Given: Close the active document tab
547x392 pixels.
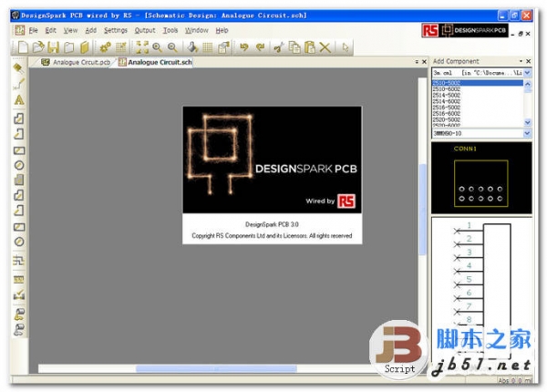Looking at the screenshot, I should click(x=424, y=62).
